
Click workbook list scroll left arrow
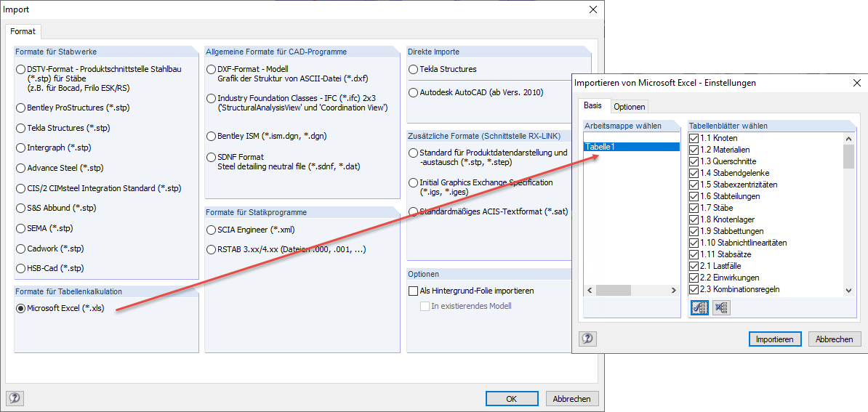tap(590, 291)
